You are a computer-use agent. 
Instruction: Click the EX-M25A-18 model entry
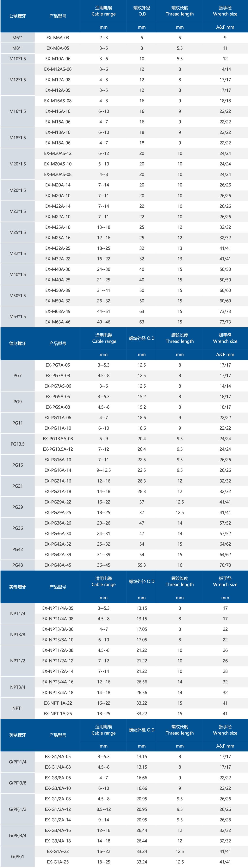[x=58, y=227]
